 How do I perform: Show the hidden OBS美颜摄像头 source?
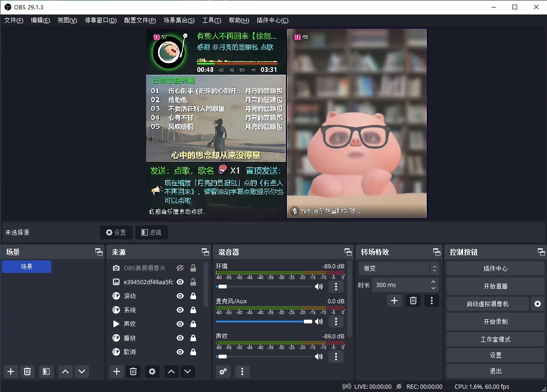180,268
